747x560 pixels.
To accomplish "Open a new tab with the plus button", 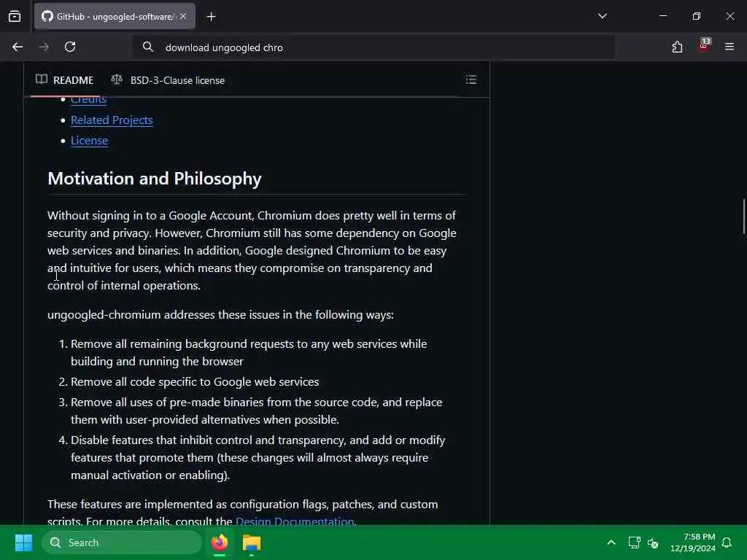I will pos(211,17).
